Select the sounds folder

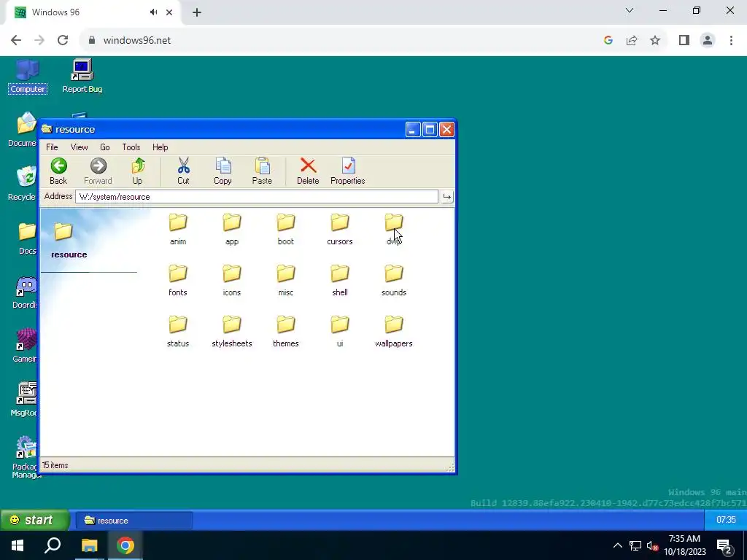tap(394, 280)
